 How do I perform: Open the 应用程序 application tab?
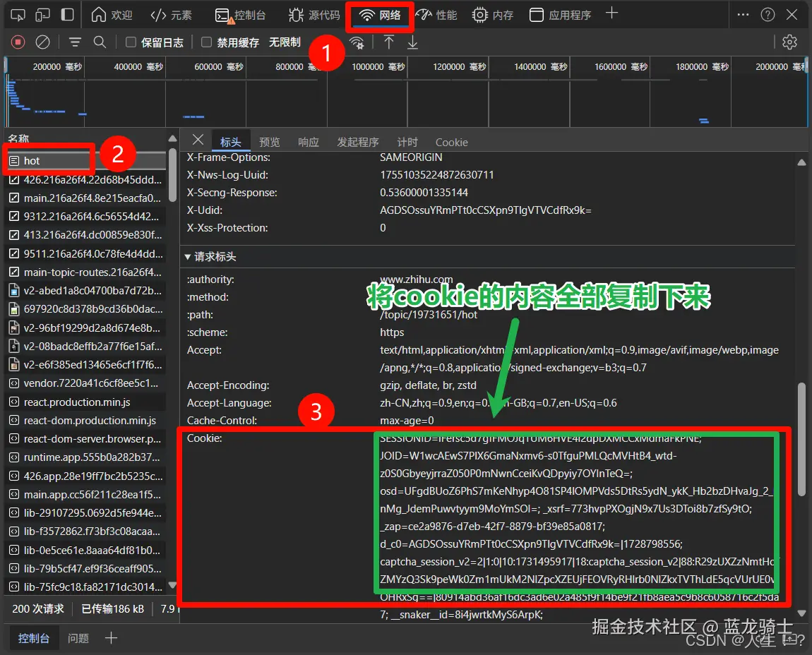(561, 15)
